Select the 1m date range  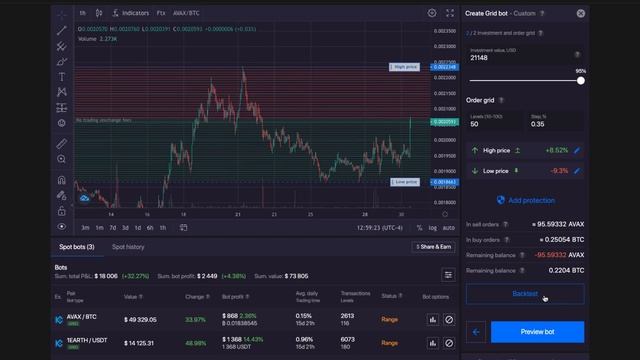click(x=99, y=228)
